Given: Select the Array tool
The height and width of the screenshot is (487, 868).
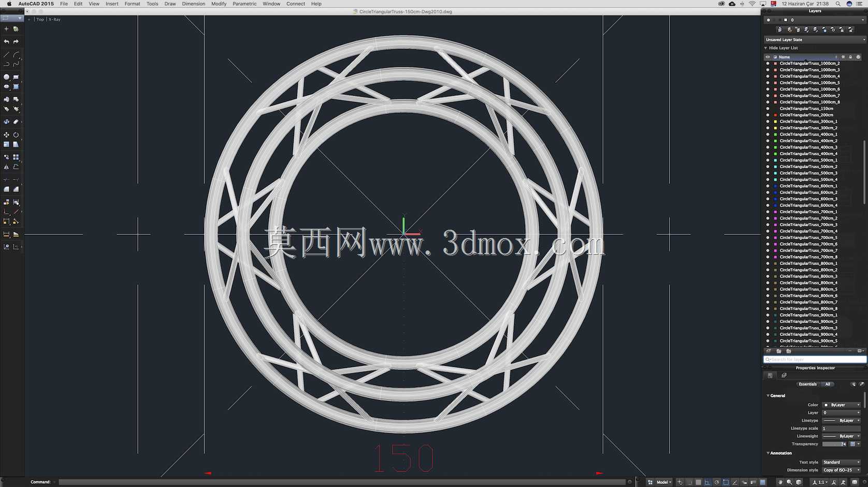Looking at the screenshot, I should tap(16, 157).
